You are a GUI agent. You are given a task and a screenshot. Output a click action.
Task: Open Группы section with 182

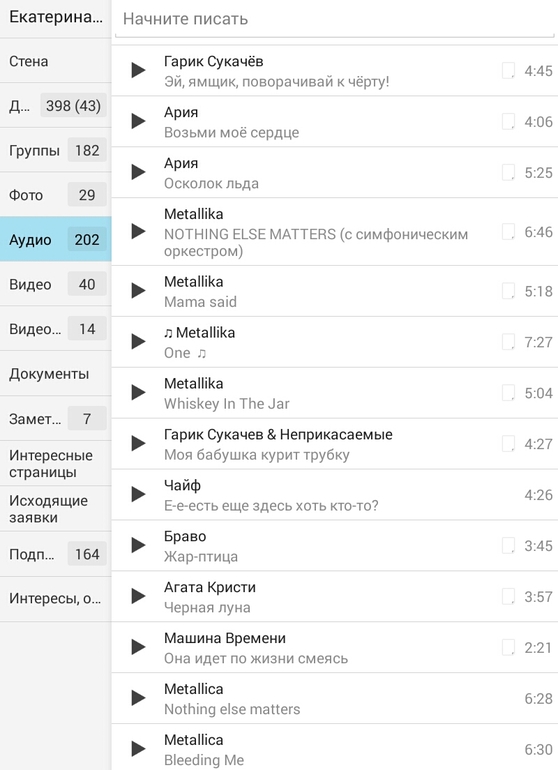click(56, 150)
